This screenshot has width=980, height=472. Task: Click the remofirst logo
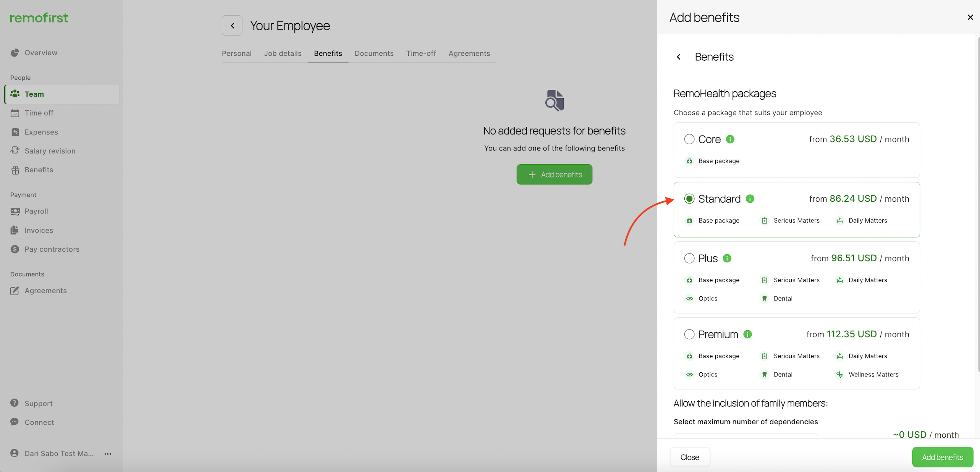tap(39, 18)
